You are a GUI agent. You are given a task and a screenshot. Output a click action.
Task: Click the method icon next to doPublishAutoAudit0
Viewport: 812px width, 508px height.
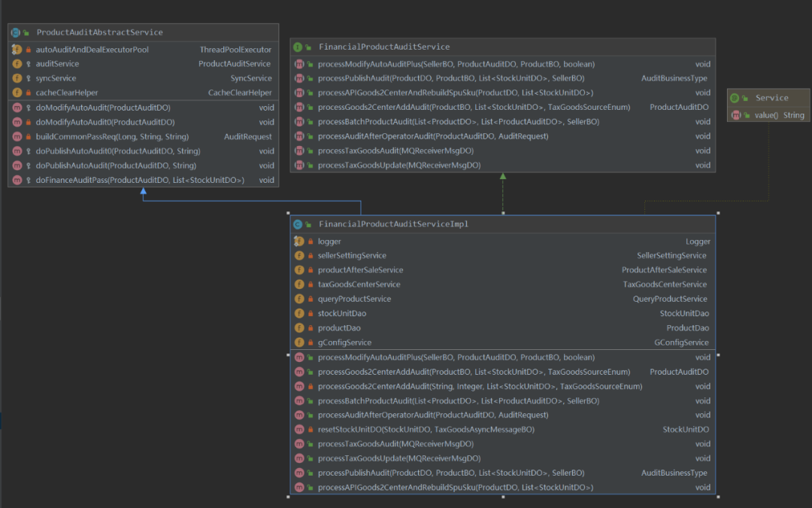pyautogui.click(x=17, y=151)
